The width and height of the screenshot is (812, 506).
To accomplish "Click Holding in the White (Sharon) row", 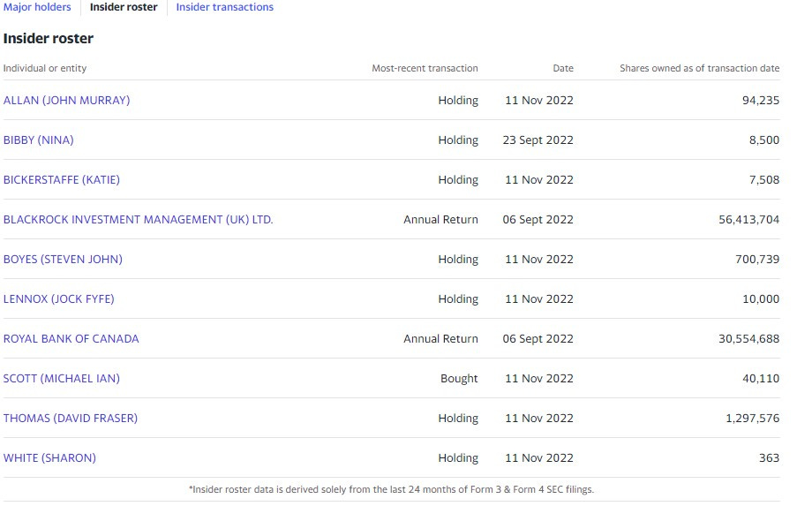I will coord(458,458).
